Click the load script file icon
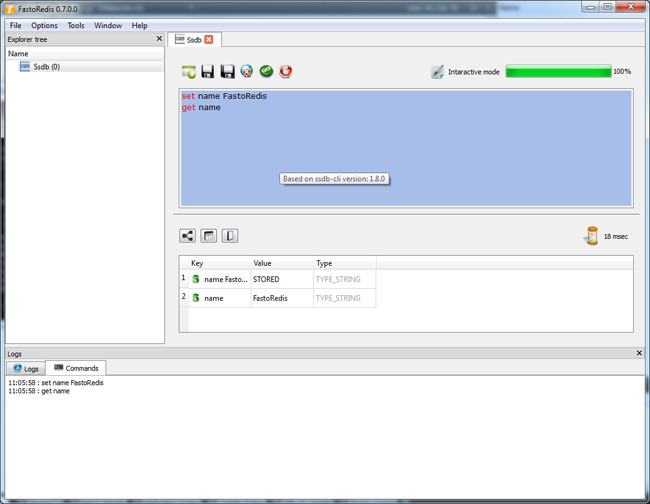This screenshot has height=504, width=650. (x=189, y=71)
